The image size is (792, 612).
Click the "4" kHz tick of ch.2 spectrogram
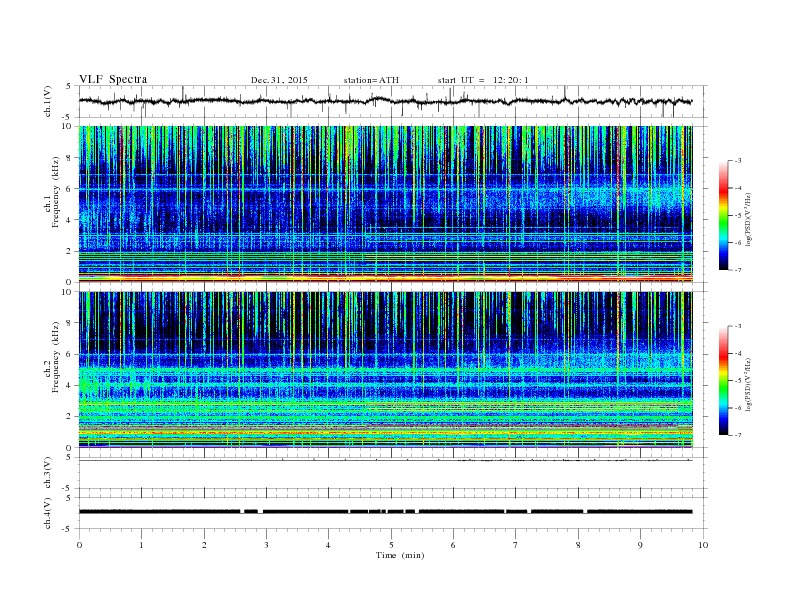point(70,385)
